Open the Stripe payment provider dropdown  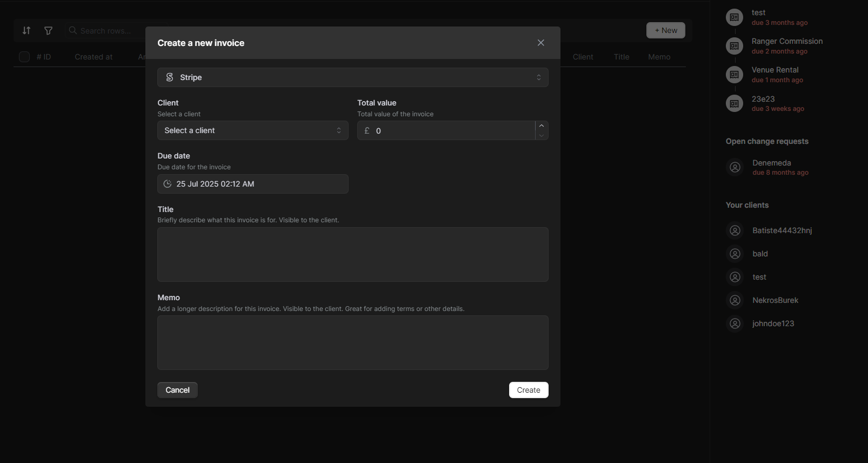coord(353,77)
